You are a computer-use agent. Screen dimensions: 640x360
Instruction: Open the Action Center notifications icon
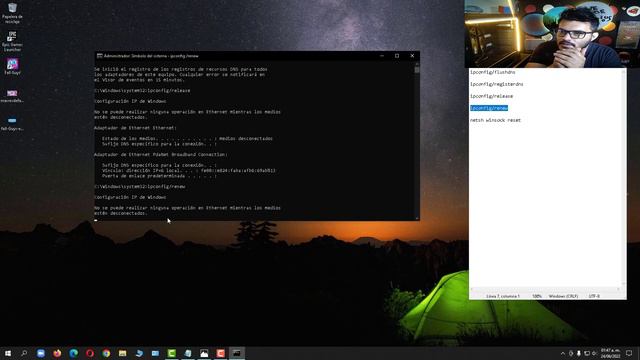(629, 353)
